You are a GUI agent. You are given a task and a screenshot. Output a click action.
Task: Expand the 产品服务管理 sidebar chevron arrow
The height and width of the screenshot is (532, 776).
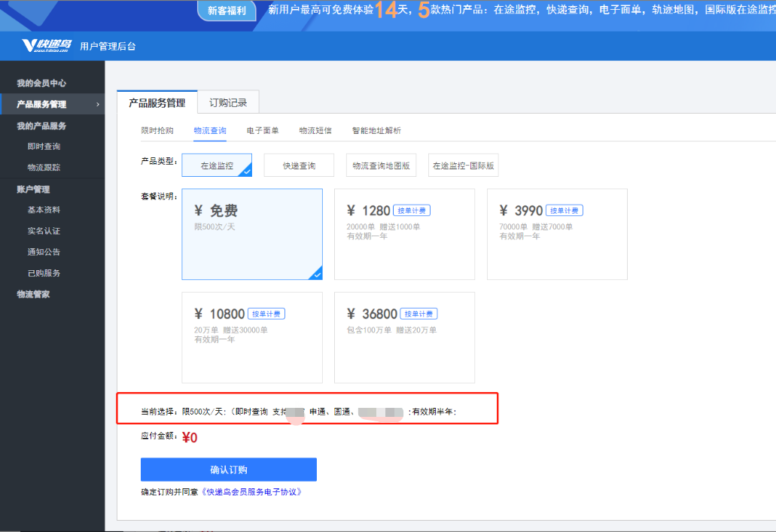coord(98,105)
